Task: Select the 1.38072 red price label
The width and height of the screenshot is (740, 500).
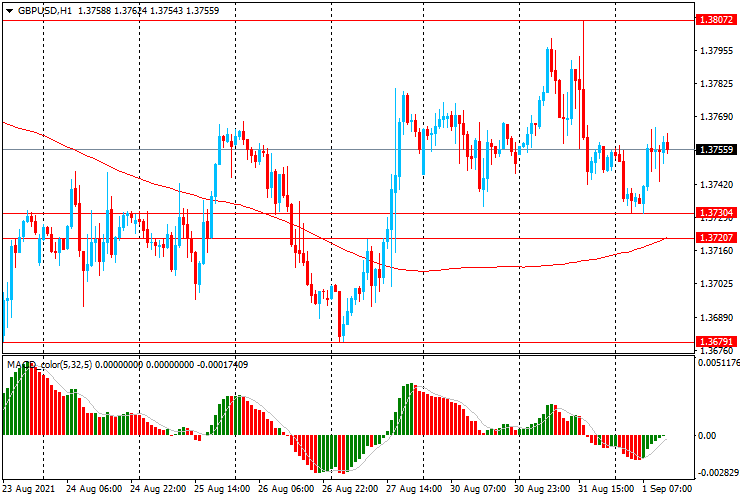Action: point(716,20)
